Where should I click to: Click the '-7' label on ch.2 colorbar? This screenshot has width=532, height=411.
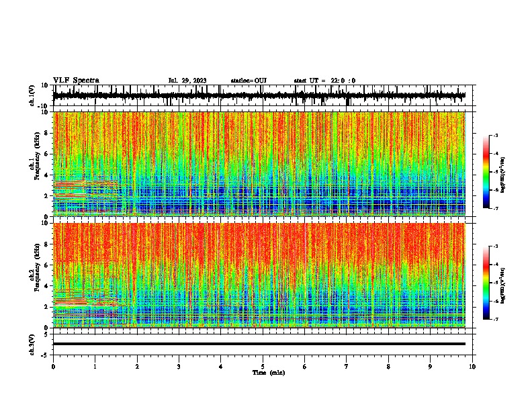(496, 319)
